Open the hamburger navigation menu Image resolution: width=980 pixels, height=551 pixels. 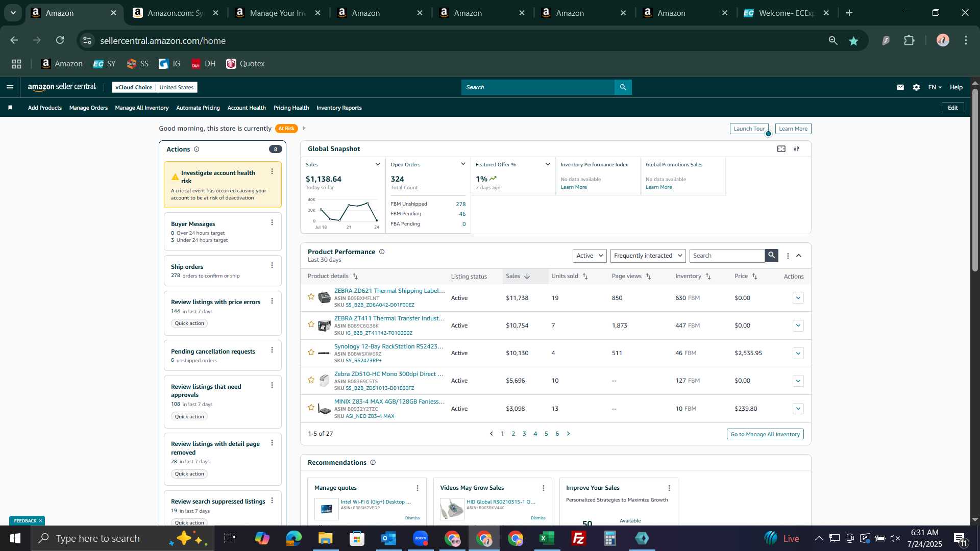tap(10, 87)
